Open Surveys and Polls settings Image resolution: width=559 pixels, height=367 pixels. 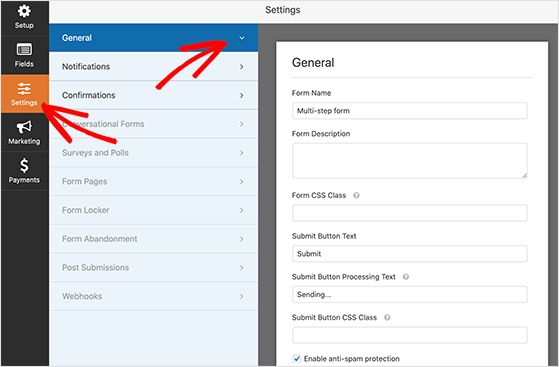154,153
